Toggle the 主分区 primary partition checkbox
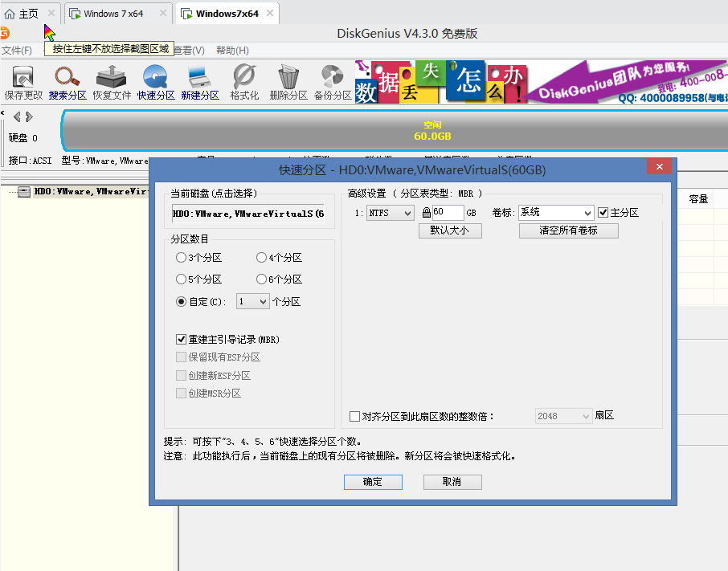 coord(603,213)
